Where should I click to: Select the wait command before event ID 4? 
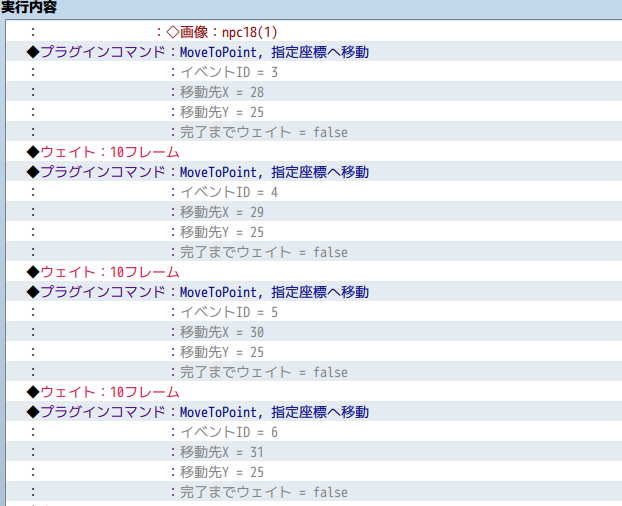point(314,151)
